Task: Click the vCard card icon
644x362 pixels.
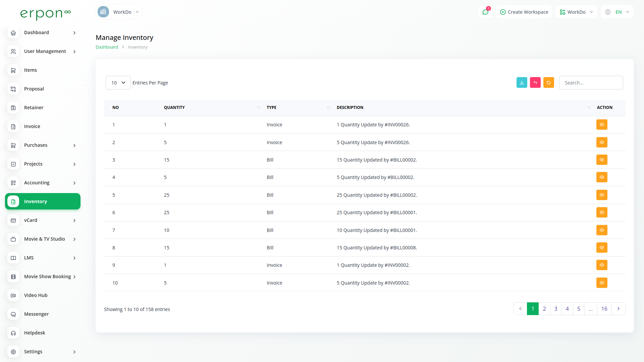Action: tap(13, 220)
